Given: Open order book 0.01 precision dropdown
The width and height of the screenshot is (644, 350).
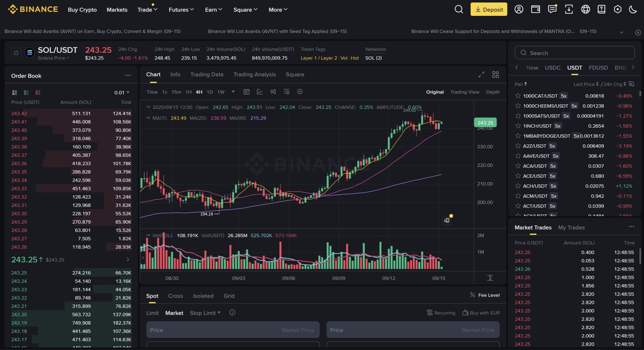Looking at the screenshot, I should point(122,92).
